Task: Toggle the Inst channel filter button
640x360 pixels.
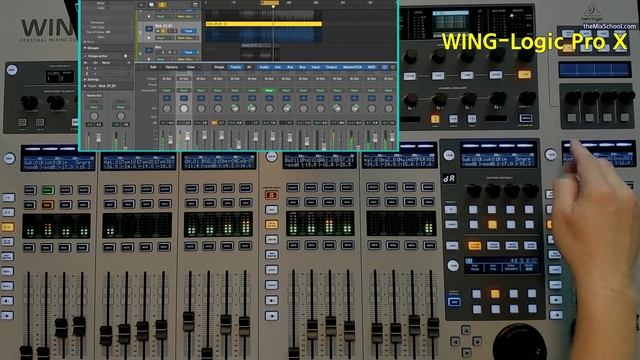Action: coord(278,67)
